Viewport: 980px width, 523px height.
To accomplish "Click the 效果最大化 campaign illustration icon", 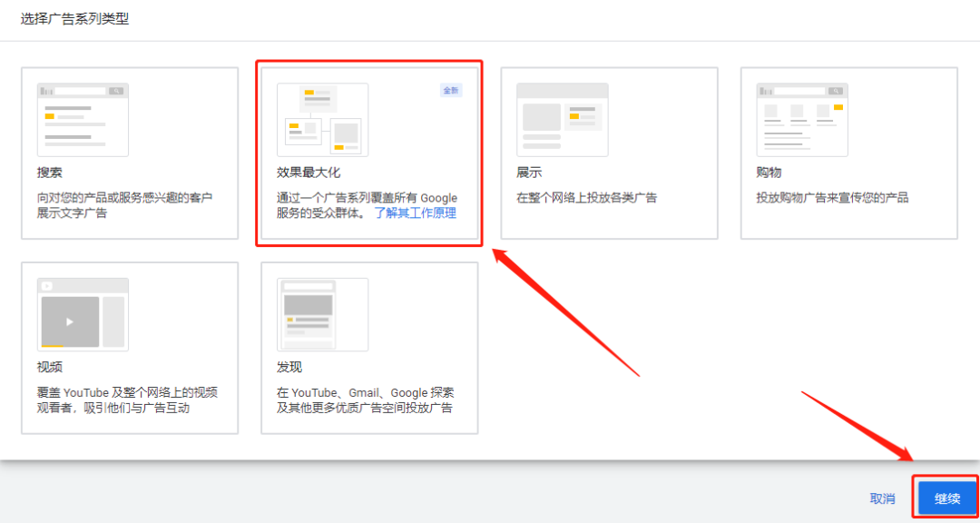I will pyautogui.click(x=322, y=119).
